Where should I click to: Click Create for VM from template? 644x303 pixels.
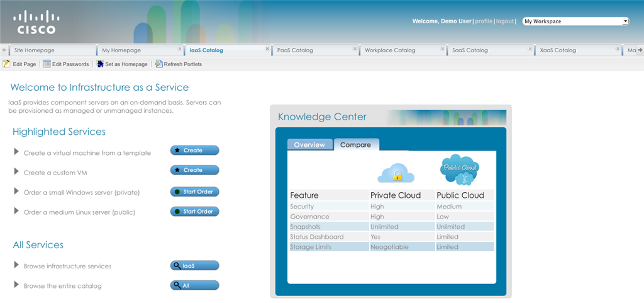pyautogui.click(x=195, y=151)
